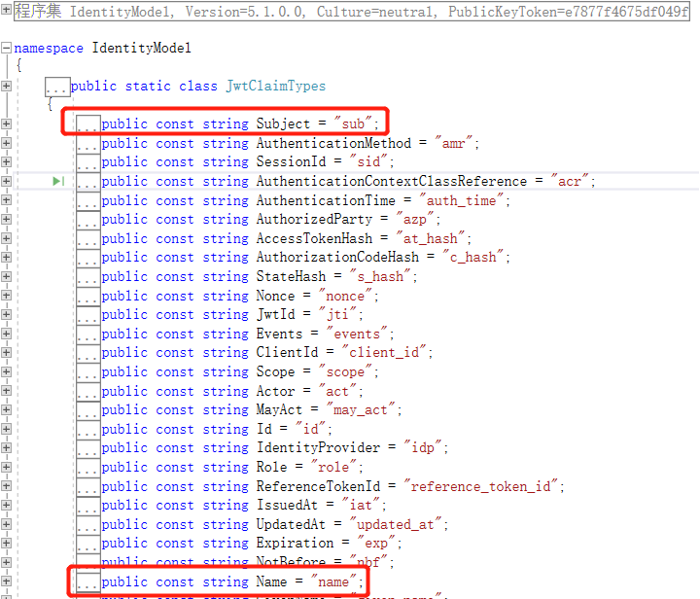Click the IdentityModel namespace identifier
Screen dimensions: 700x599
pos(142,48)
